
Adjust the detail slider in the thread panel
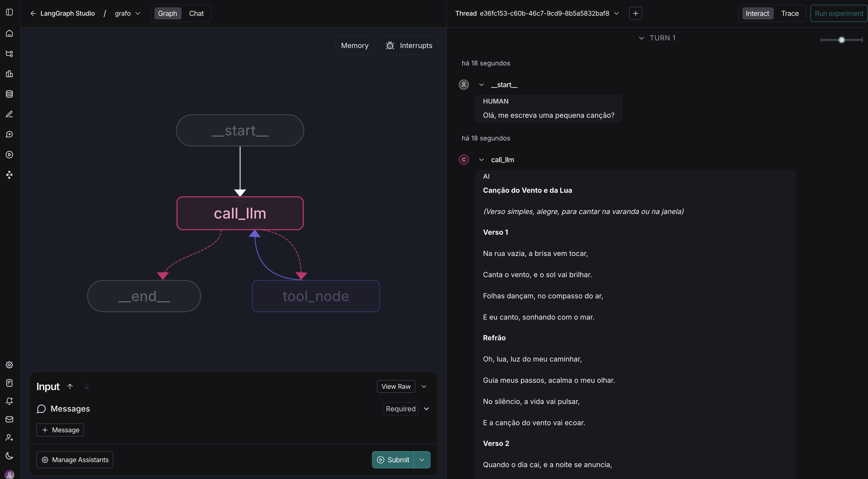click(x=841, y=40)
